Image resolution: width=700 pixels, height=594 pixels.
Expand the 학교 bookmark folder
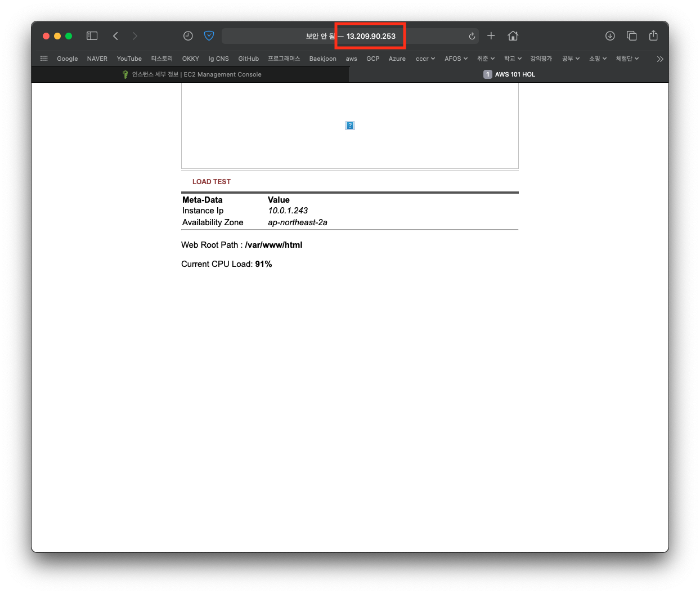tap(513, 59)
